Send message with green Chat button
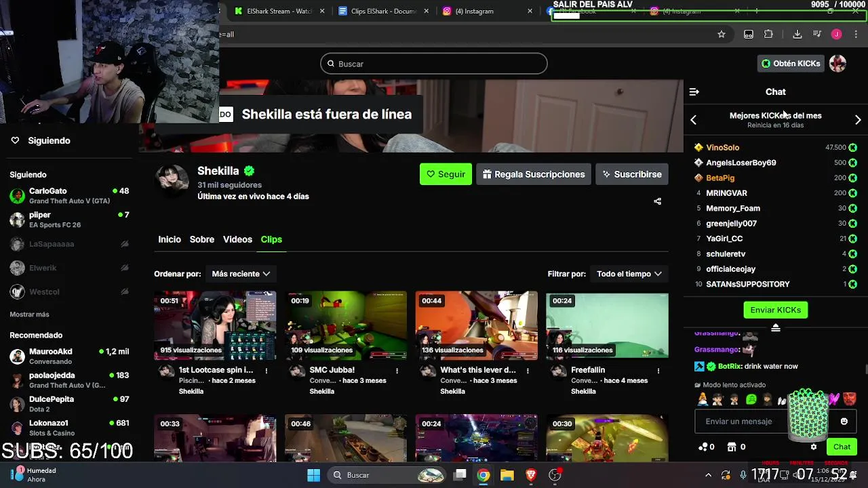 click(842, 447)
